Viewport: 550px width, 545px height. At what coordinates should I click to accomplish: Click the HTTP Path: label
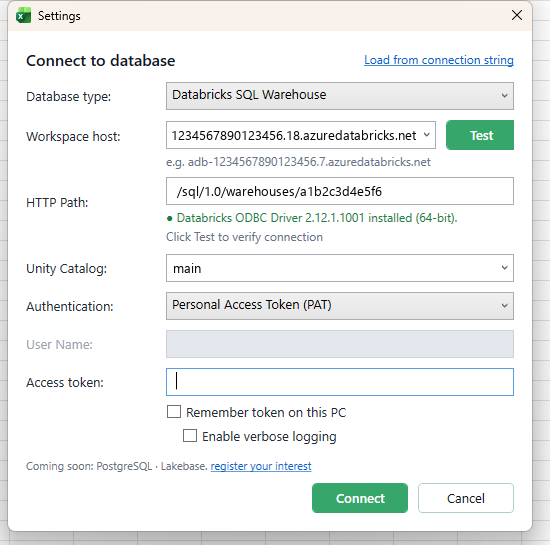click(57, 202)
